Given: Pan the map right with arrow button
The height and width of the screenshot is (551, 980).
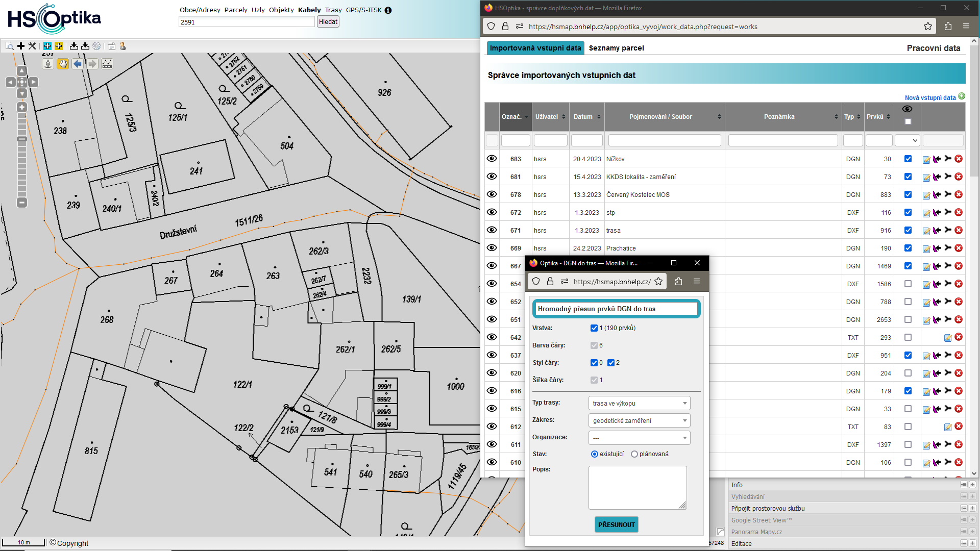Looking at the screenshot, I should pos(34,82).
